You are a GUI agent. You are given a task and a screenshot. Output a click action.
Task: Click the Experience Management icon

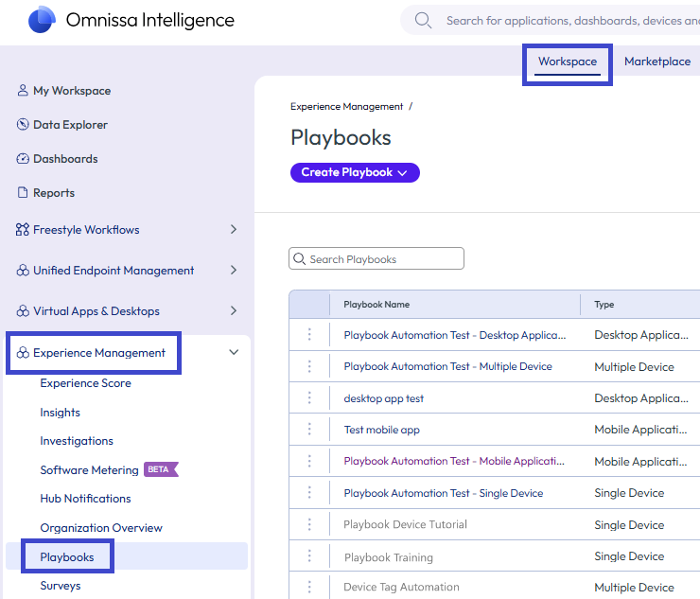tap(23, 353)
